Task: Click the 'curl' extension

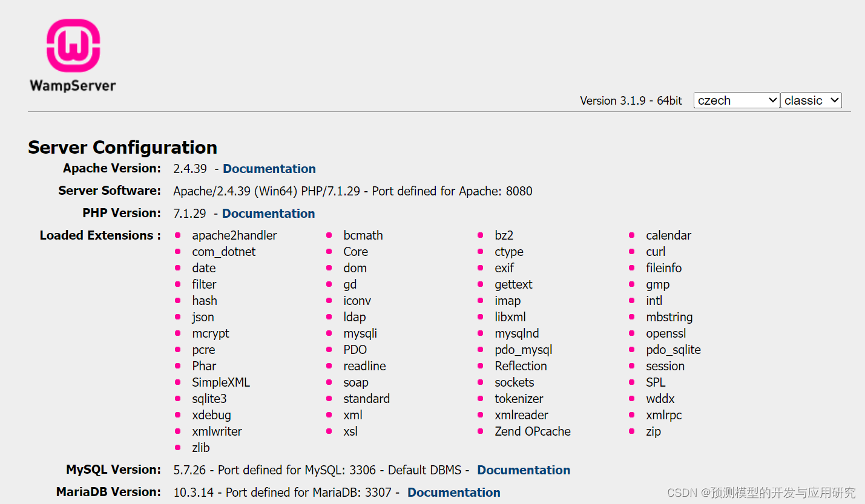Action: point(656,252)
